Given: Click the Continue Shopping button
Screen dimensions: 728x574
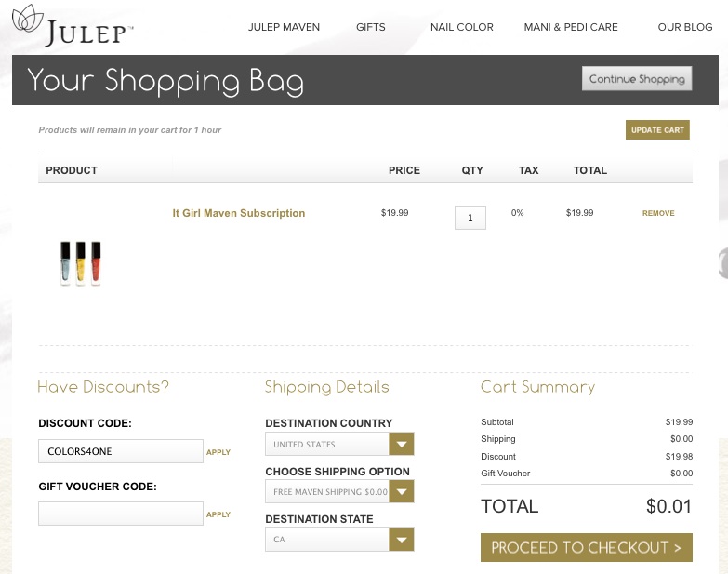Looking at the screenshot, I should point(637,78).
